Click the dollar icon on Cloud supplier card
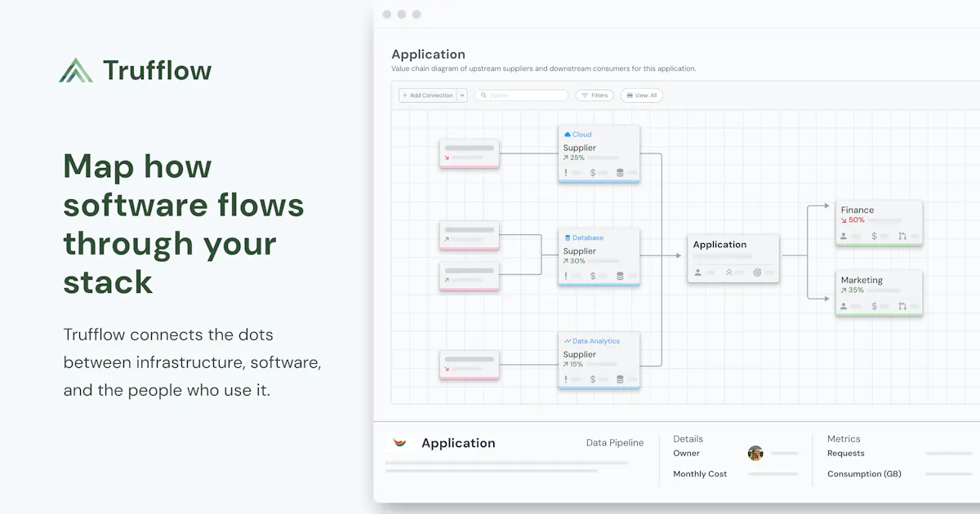This screenshot has width=980, height=514. pyautogui.click(x=593, y=173)
